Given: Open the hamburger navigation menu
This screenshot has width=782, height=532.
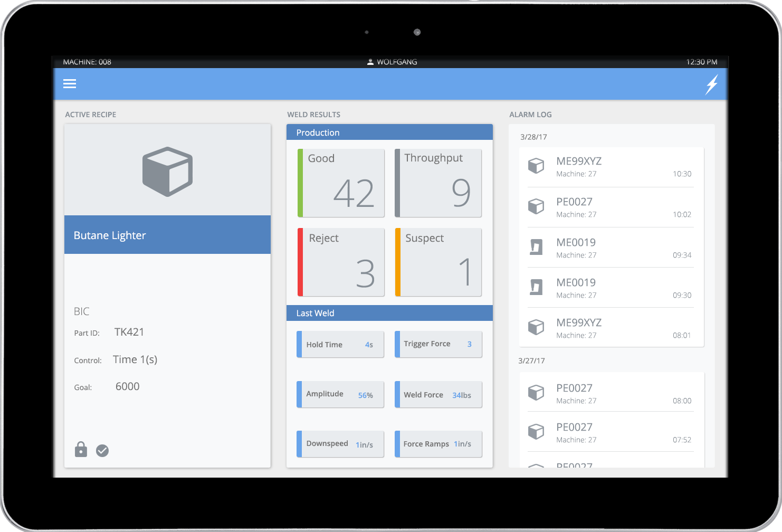Looking at the screenshot, I should click(x=70, y=84).
